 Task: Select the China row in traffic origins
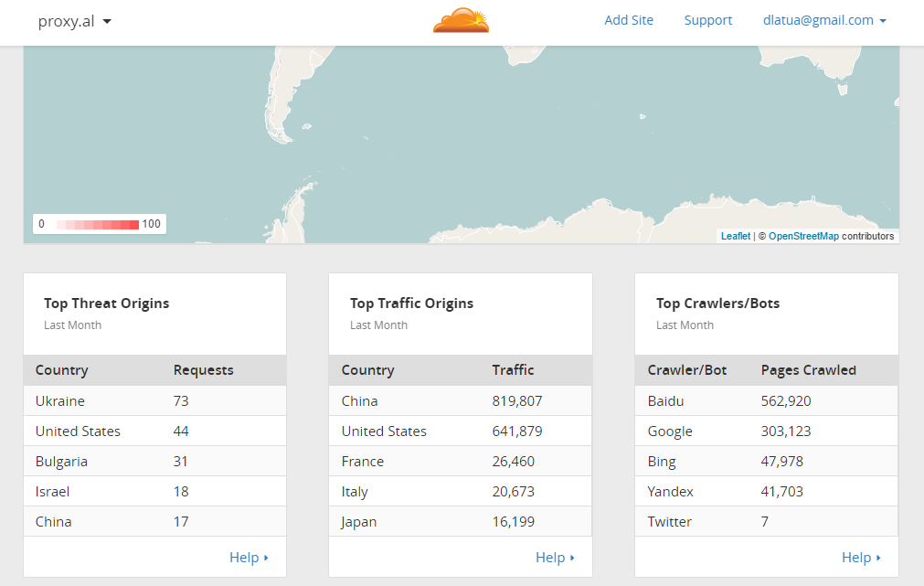tap(460, 400)
